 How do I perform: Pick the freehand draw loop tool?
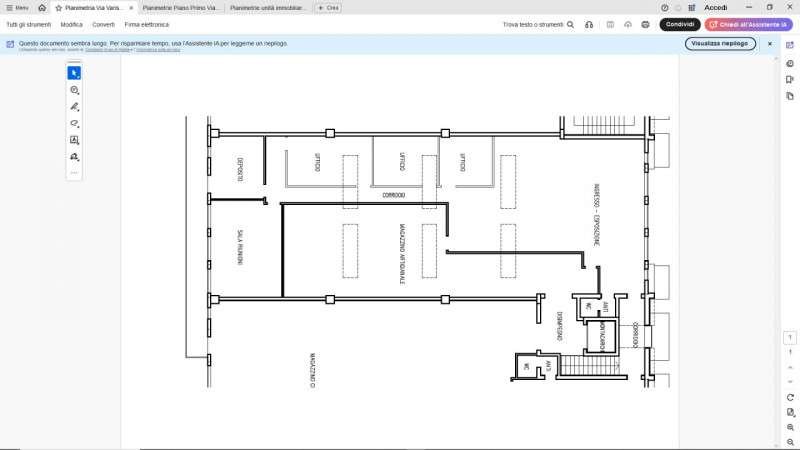(74, 123)
